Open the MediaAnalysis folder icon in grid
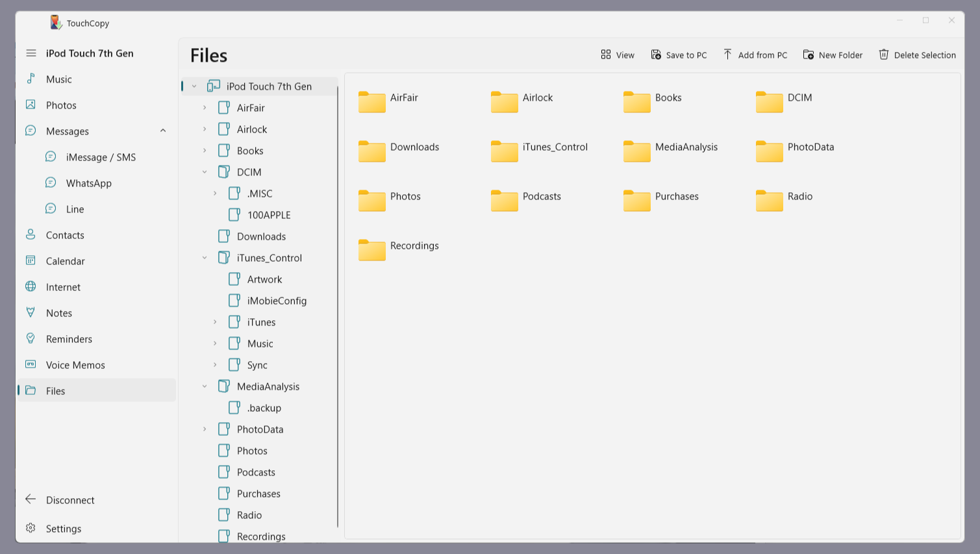980x554 pixels. (637, 151)
